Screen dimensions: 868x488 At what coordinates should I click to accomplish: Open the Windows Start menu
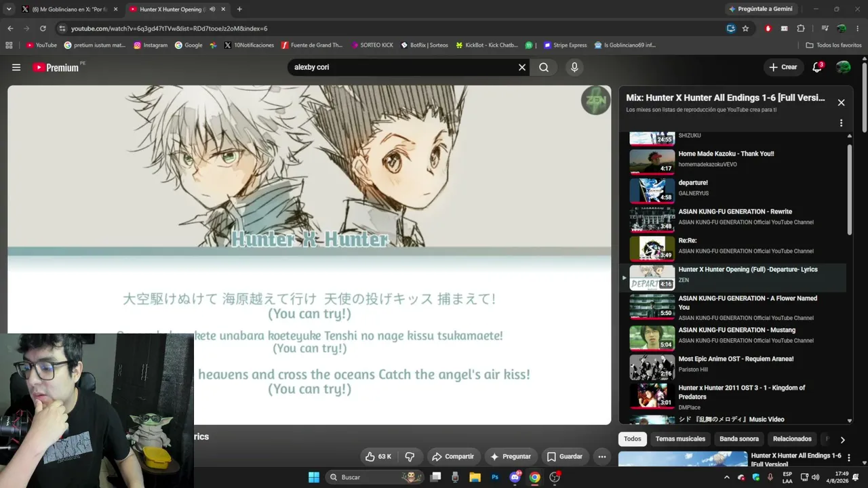point(314,477)
